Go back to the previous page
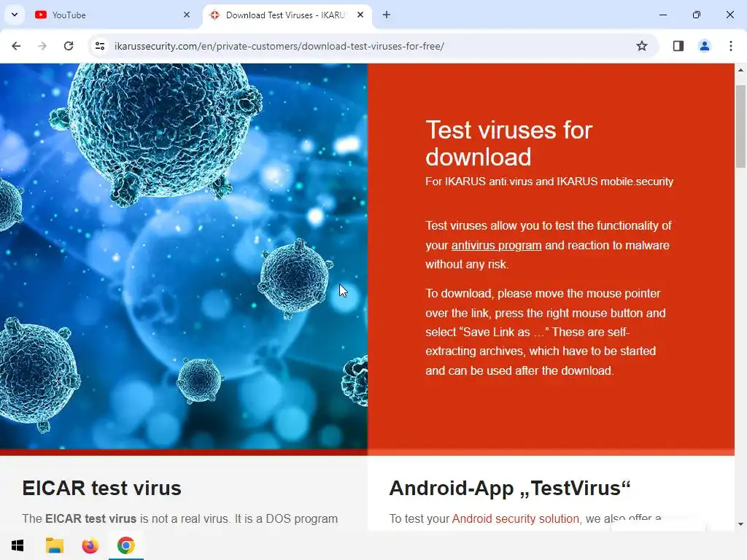The image size is (747, 560). (16, 46)
